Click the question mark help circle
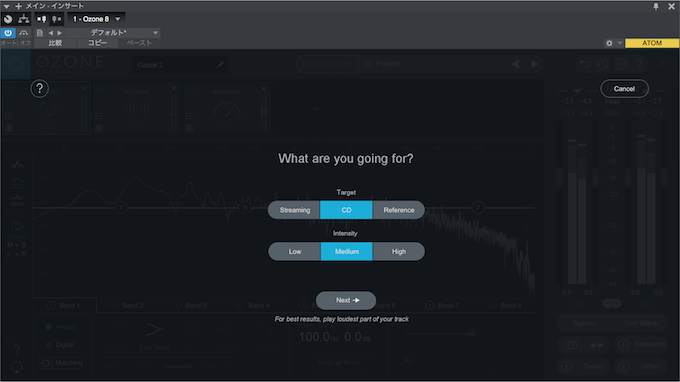This screenshot has height=382, width=680. click(x=39, y=89)
